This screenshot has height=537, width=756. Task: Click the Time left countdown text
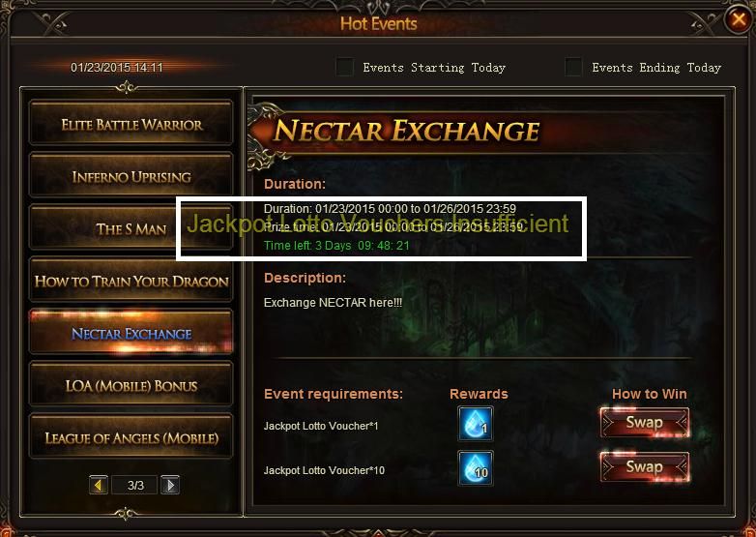[336, 246]
